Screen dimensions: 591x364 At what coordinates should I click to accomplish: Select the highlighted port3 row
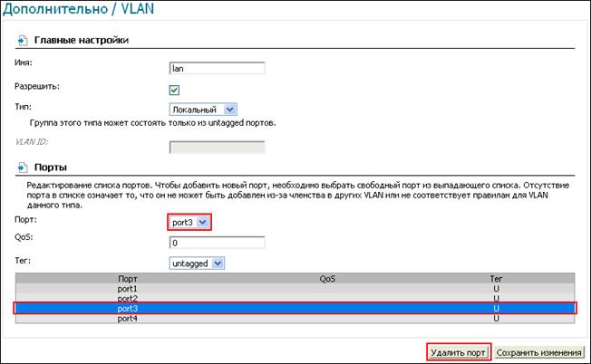point(295,308)
